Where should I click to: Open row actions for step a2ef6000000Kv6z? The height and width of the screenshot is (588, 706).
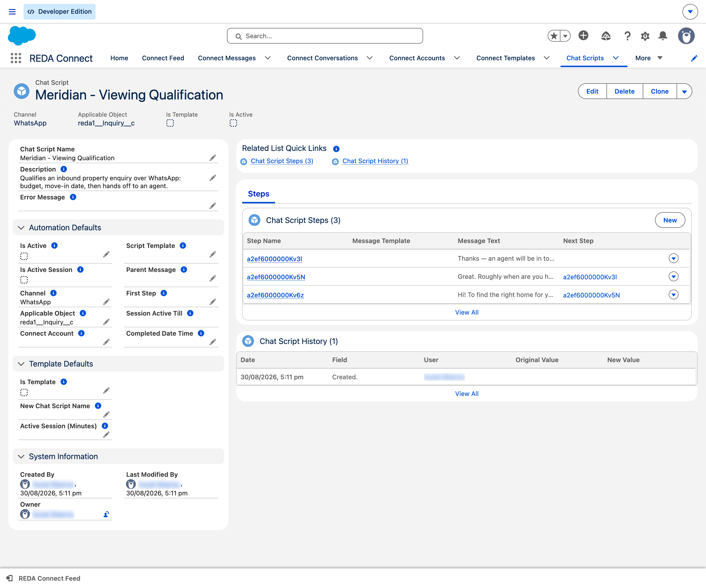673,295
